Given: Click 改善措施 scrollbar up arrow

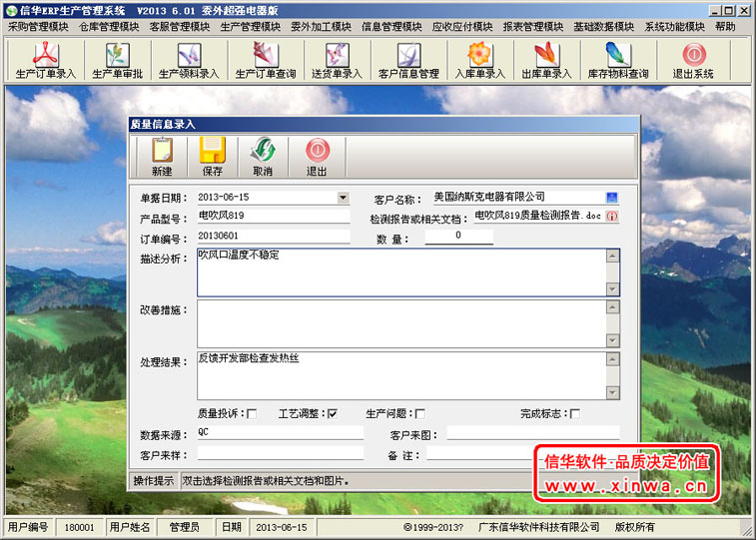Looking at the screenshot, I should click(x=613, y=307).
